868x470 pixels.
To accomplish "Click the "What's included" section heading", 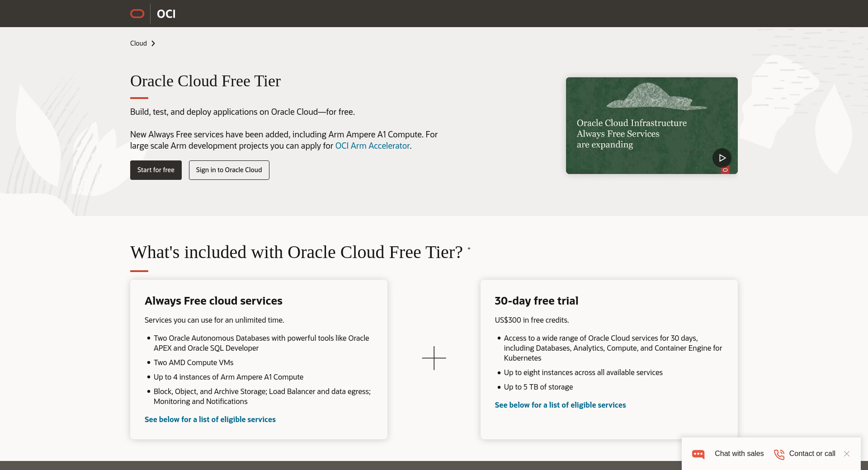I will click(x=297, y=252).
